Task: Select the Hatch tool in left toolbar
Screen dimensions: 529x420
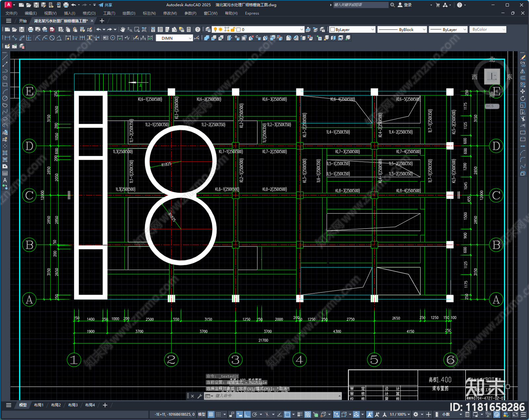Action: [5, 153]
